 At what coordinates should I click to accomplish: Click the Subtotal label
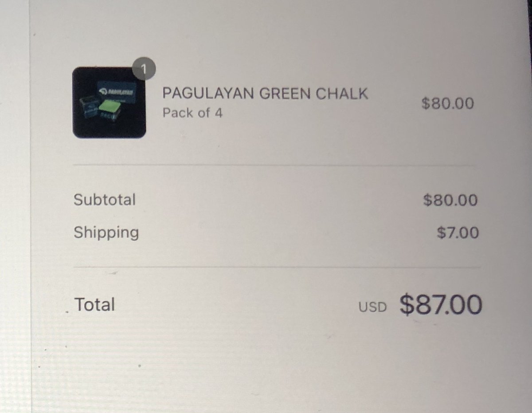[x=105, y=200]
